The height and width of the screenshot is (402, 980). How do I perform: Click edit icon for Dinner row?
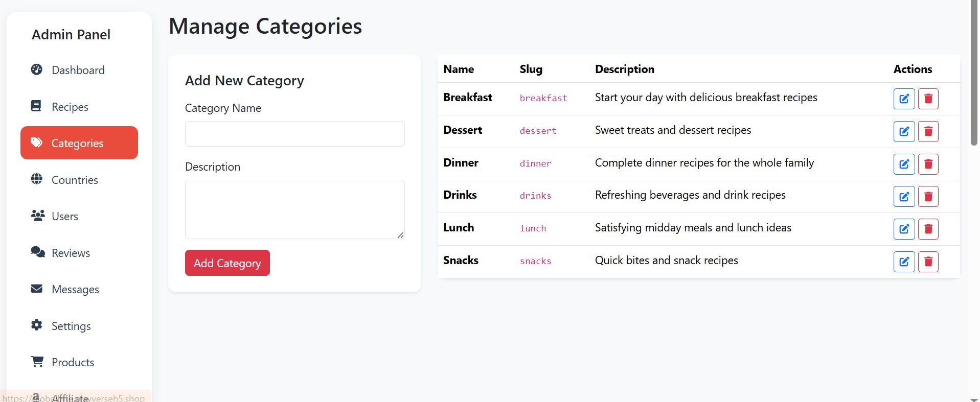[904, 164]
